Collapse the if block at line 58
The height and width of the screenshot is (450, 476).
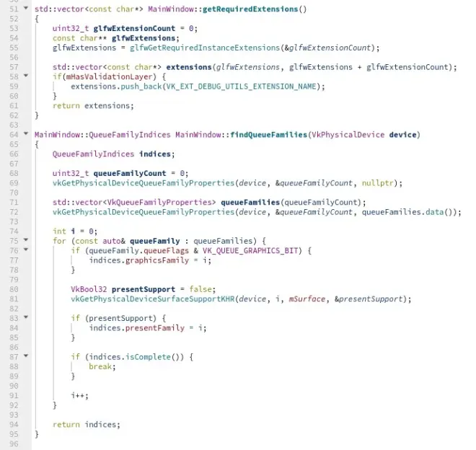coord(26,75)
